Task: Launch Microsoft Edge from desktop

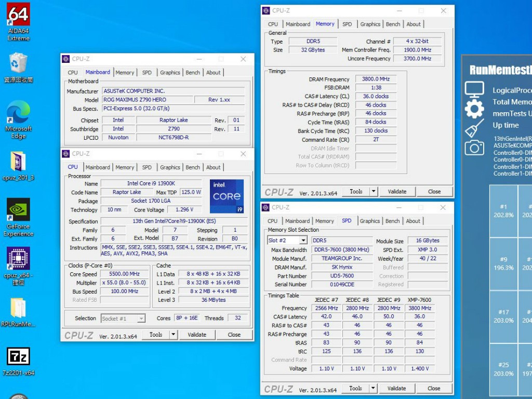Action: coord(18,114)
